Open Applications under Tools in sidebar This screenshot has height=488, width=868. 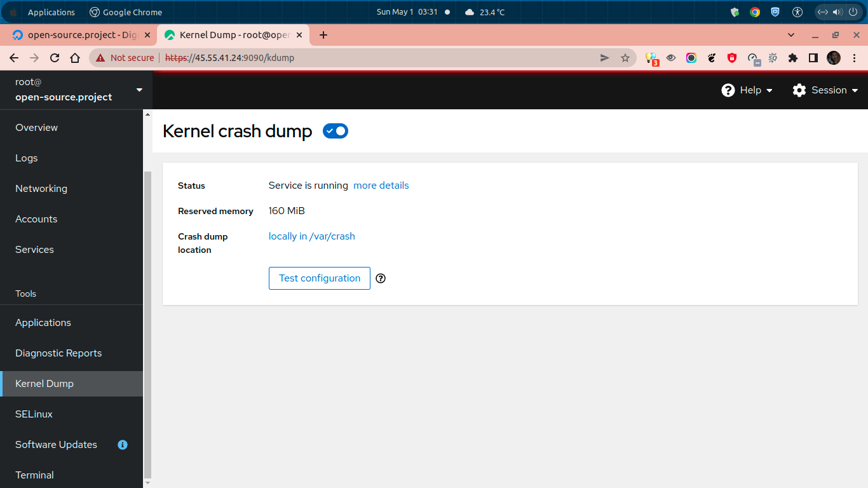[72, 323]
